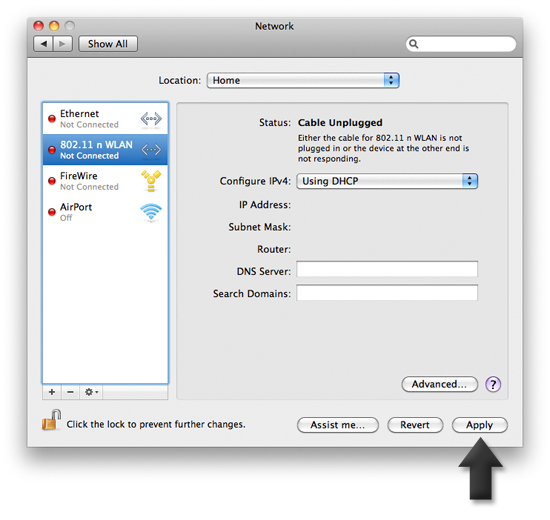
Task: Open the Advanced... settings button
Action: [x=440, y=384]
